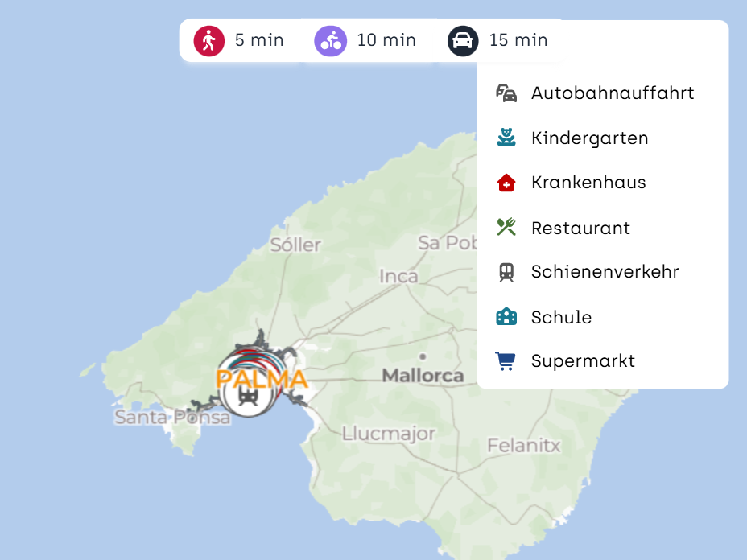Click the Supermarkt shopping cart icon

[506, 361]
